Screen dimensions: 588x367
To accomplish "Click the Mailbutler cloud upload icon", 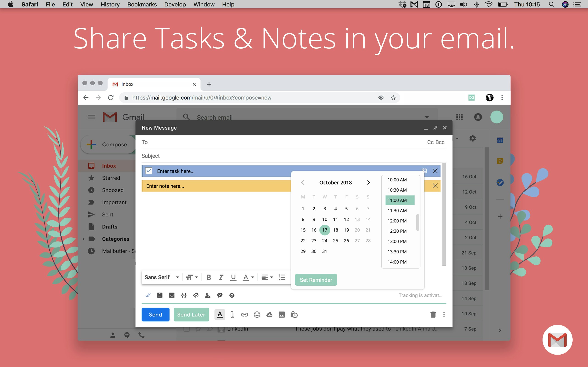I will pyautogui.click(x=196, y=295).
